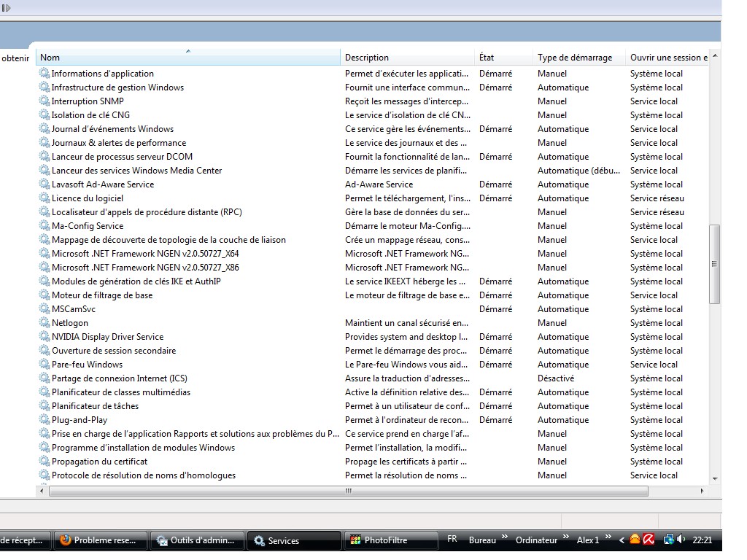The width and height of the screenshot is (747, 560).
Task: Sort services by the Nom column header
Action: (x=187, y=57)
